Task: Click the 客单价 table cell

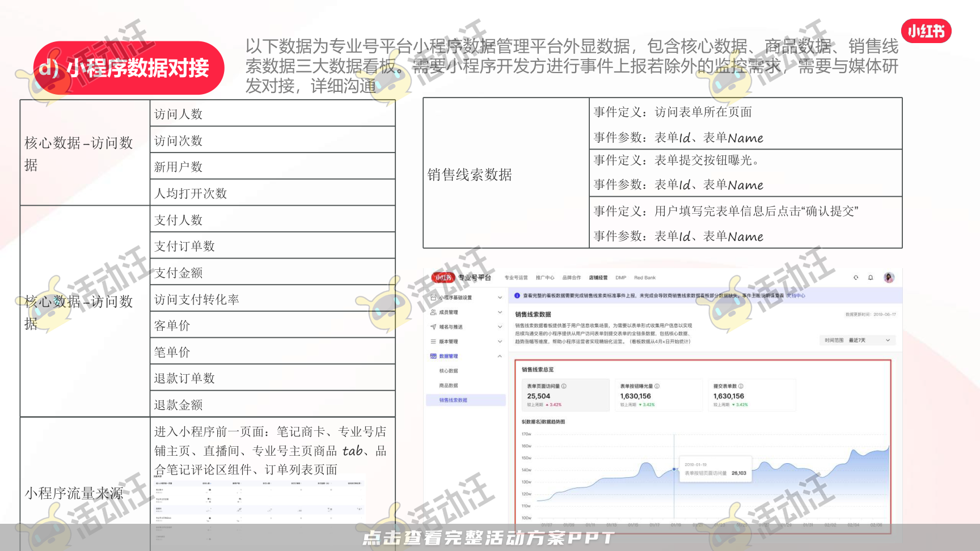Action: click(273, 325)
